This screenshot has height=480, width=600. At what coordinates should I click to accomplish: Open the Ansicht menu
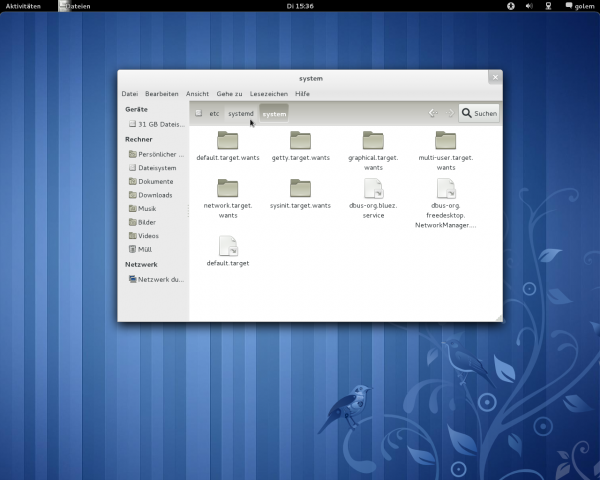click(x=197, y=93)
